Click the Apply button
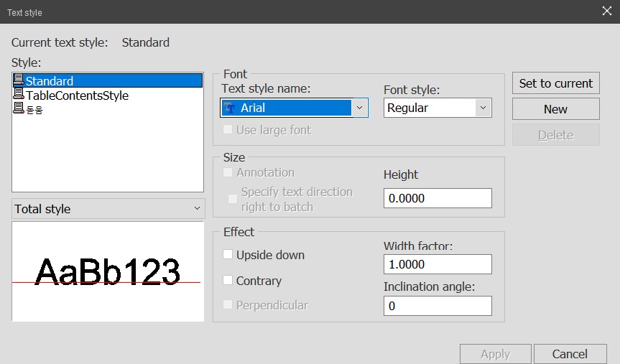This screenshot has height=364, width=620. (495, 354)
